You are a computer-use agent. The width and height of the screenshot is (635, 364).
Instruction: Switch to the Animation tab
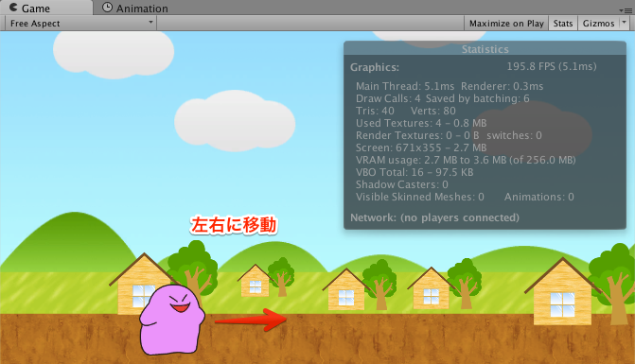point(135,9)
